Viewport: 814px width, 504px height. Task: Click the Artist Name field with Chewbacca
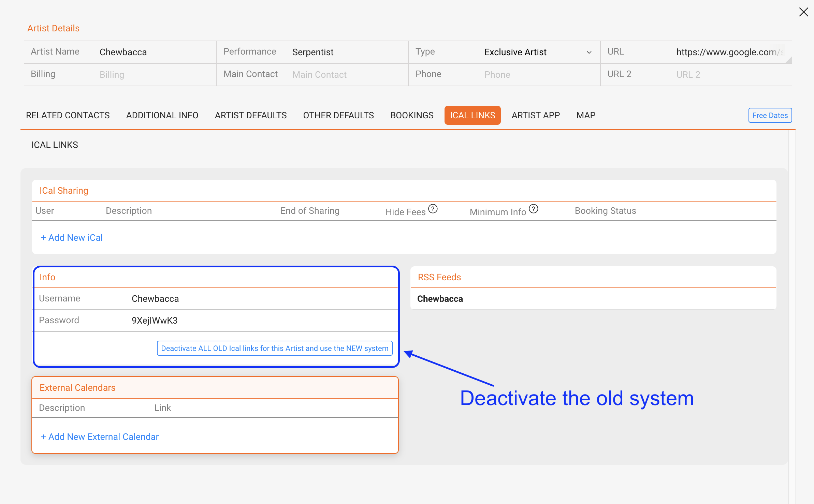point(155,52)
